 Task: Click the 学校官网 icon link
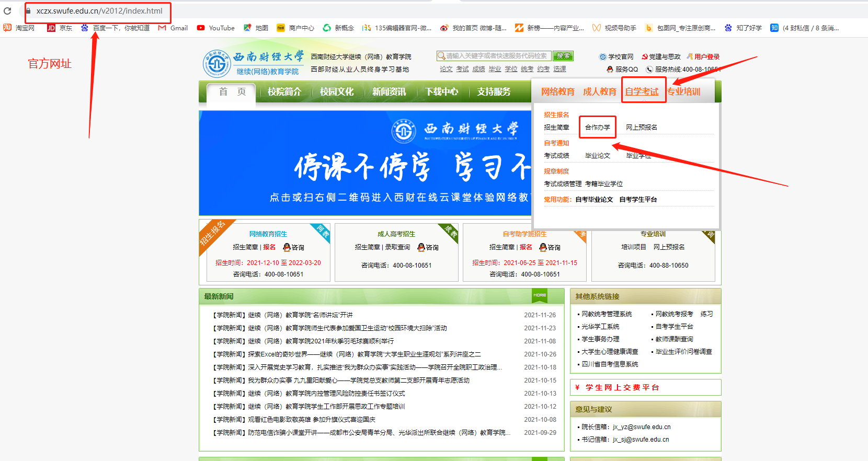(603, 57)
